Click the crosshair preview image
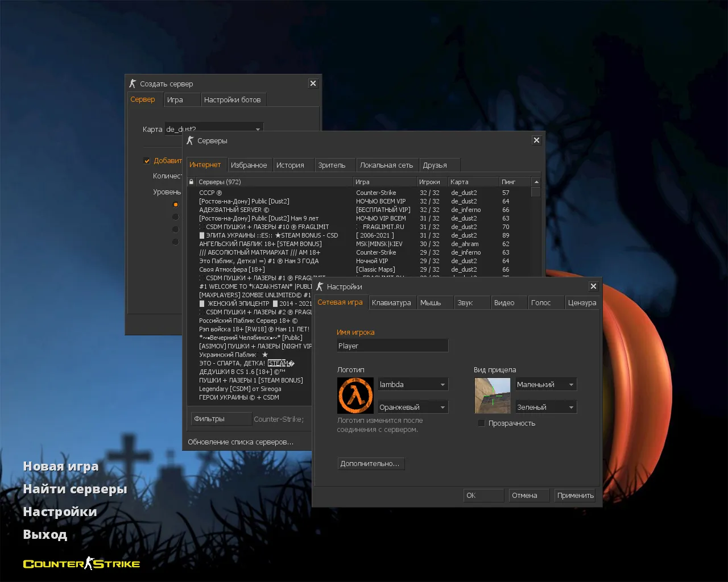Screen dimensions: 728x582 493,396
